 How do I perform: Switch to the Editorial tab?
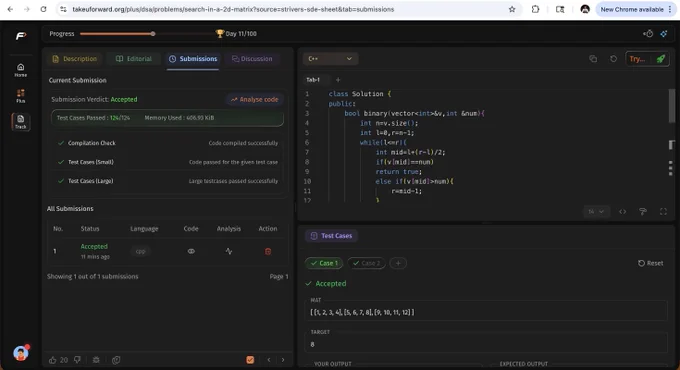[134, 59]
